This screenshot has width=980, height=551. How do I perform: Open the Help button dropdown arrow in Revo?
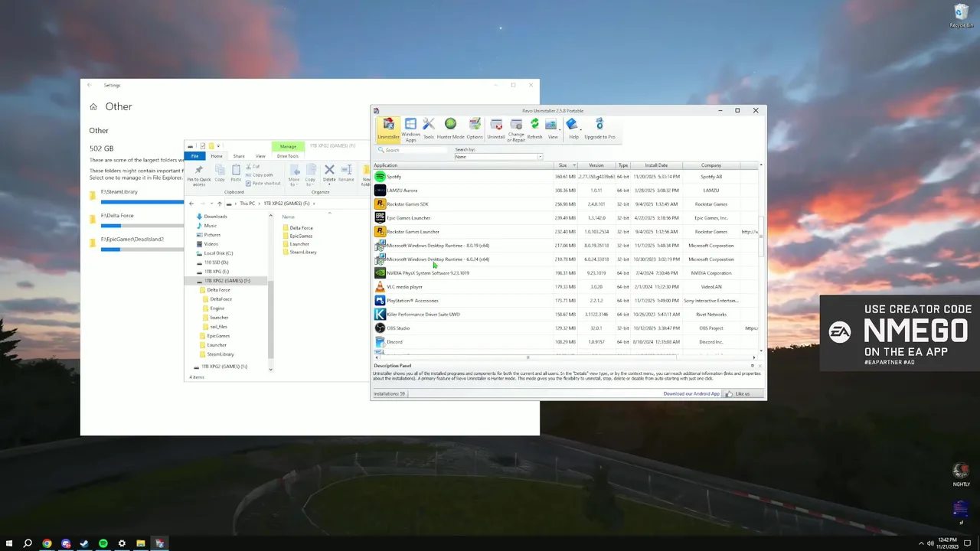[x=581, y=129]
